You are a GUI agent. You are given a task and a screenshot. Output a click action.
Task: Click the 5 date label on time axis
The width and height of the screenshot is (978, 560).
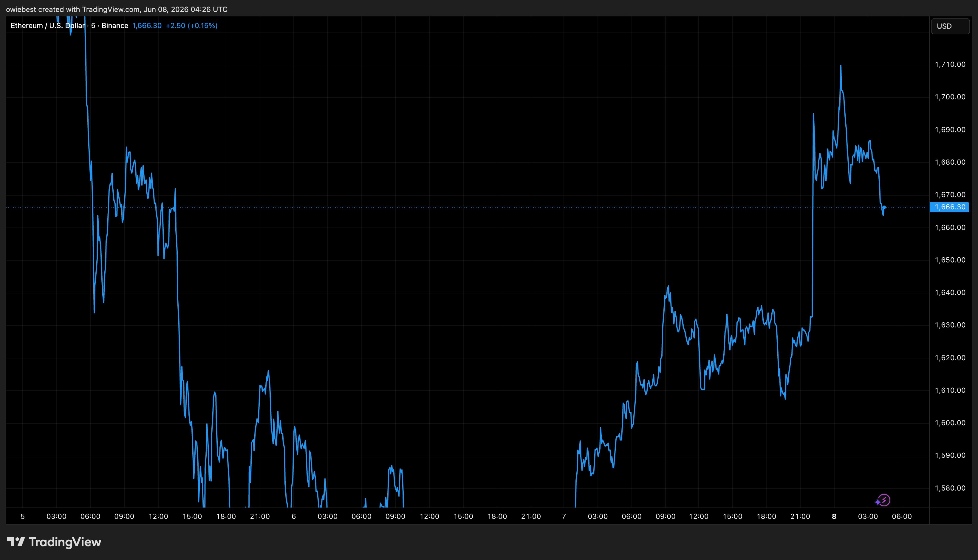(x=23, y=516)
